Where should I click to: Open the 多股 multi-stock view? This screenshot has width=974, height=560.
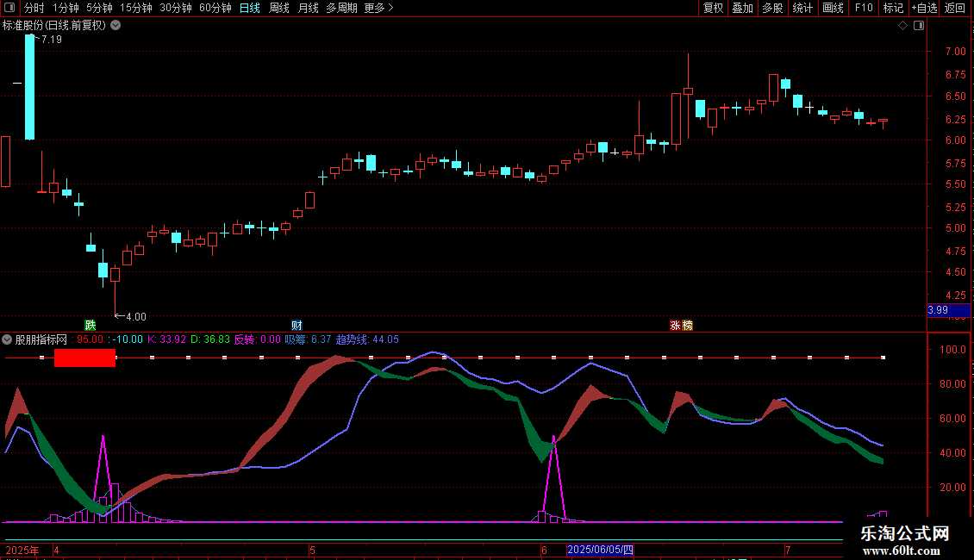point(772,8)
